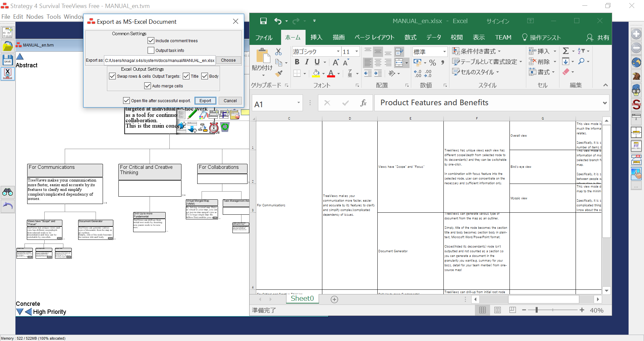The height and width of the screenshot is (341, 644).
Task: Click the zoom-out minus icon in right sidebar
Action: 636,48
